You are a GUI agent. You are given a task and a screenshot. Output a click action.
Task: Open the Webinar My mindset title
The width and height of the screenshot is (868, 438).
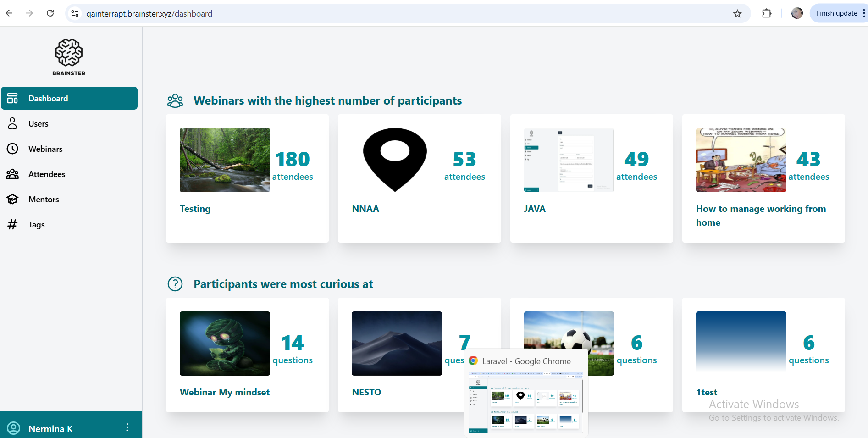(224, 392)
